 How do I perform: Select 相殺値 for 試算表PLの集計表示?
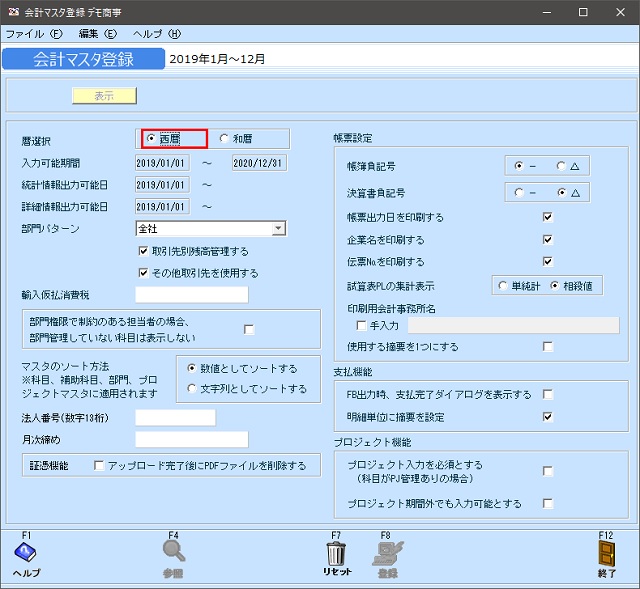click(x=554, y=286)
